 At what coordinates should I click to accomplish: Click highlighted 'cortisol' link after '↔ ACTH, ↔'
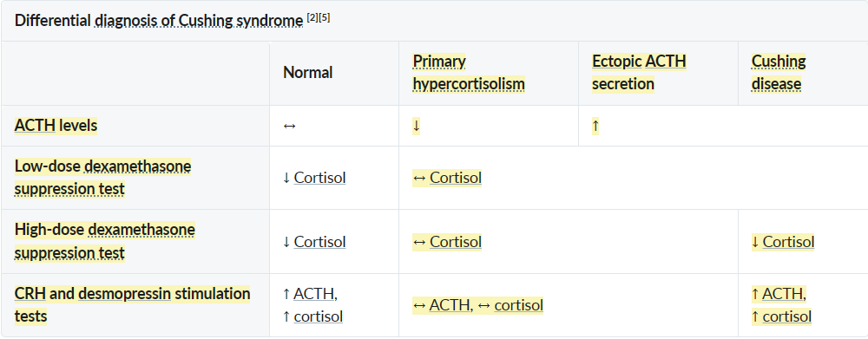click(x=519, y=305)
